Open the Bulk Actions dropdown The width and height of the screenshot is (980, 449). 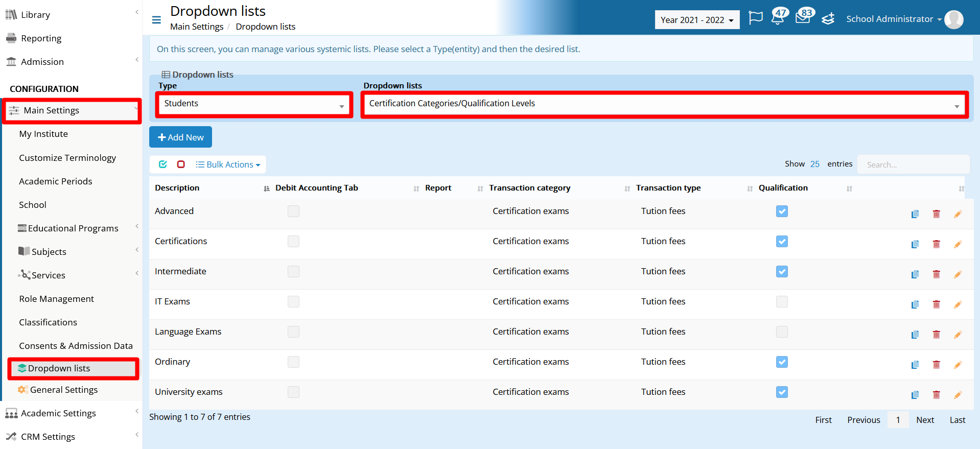(228, 164)
